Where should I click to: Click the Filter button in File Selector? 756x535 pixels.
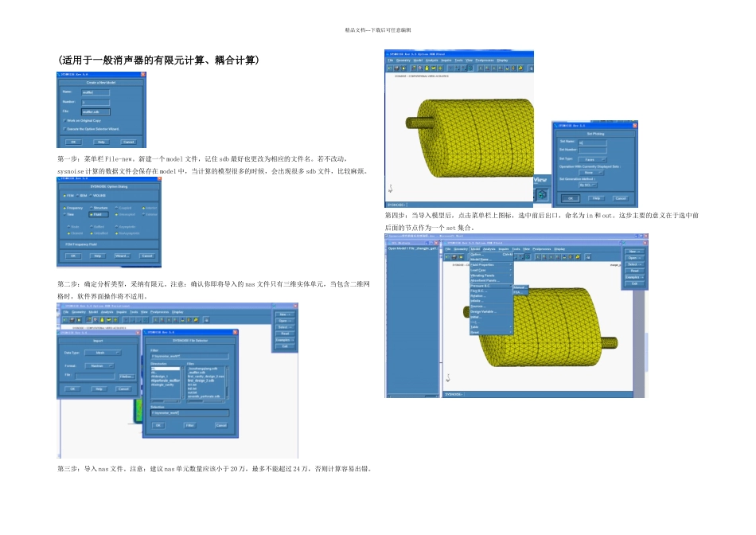[190, 425]
